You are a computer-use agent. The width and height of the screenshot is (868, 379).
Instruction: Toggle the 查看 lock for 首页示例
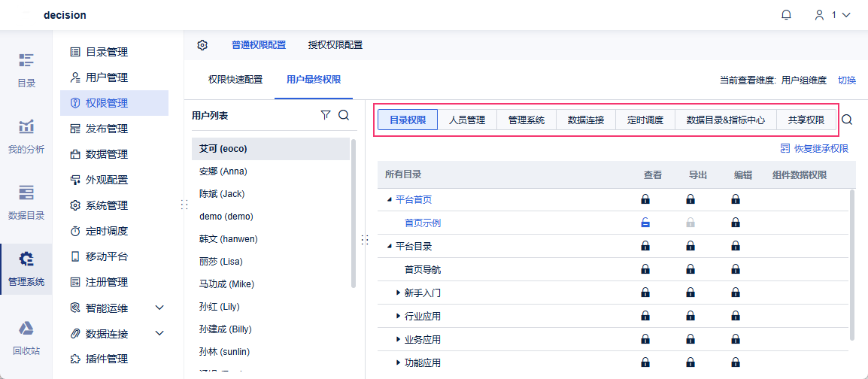[x=645, y=223]
